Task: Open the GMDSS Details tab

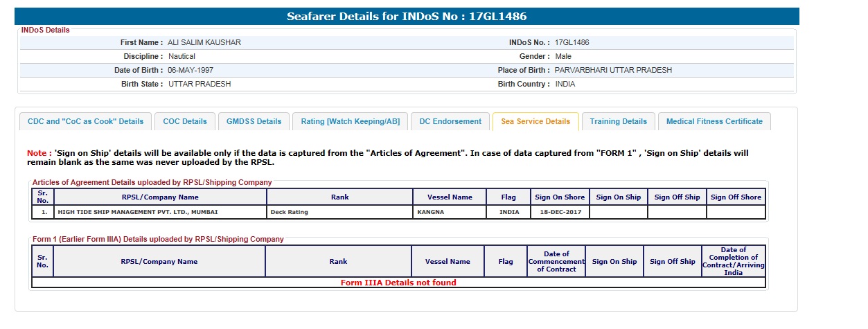Action: click(254, 121)
